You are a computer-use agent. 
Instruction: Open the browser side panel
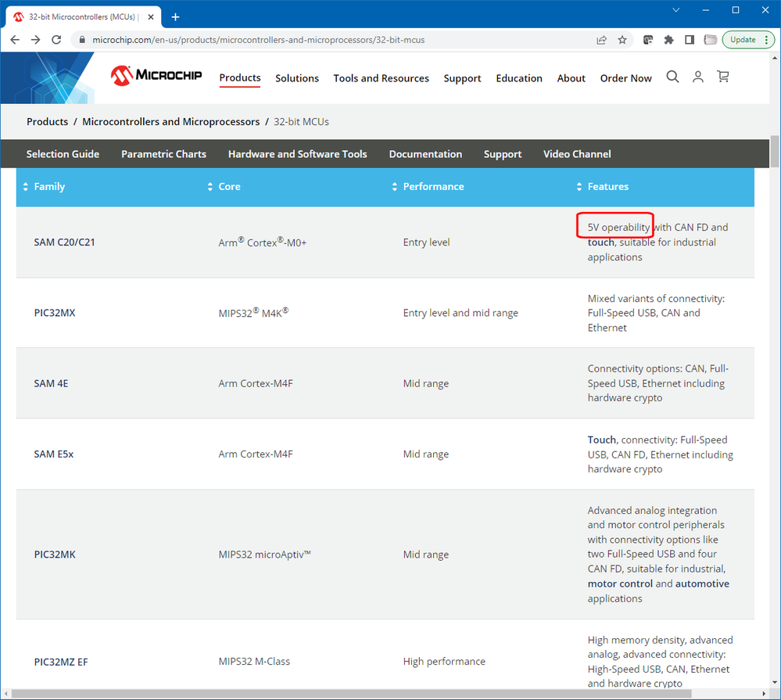690,40
